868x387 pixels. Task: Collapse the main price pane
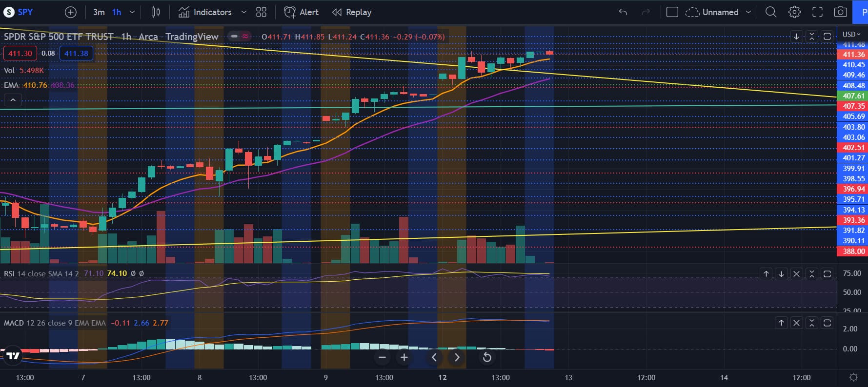(x=812, y=37)
